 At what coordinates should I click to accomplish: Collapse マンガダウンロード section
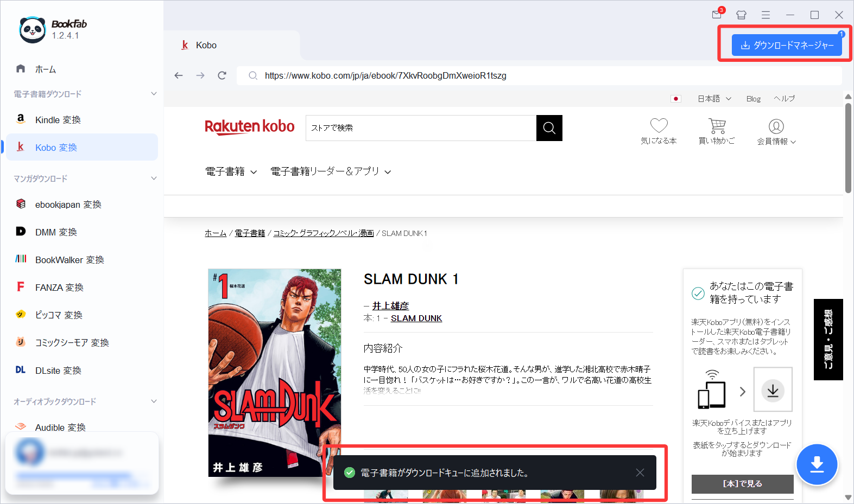154,178
